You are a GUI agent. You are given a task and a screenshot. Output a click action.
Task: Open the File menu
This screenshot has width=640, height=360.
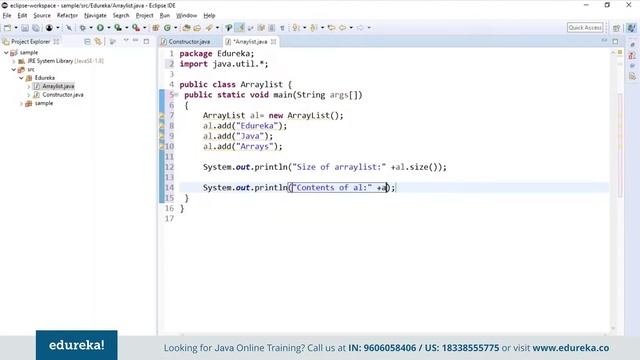(x=7, y=16)
